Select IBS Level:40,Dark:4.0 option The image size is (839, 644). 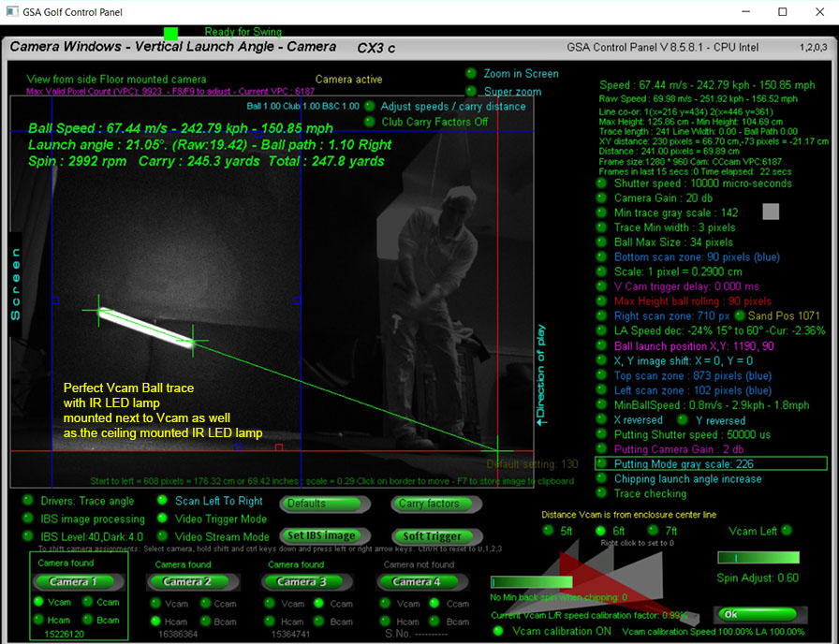click(27, 536)
